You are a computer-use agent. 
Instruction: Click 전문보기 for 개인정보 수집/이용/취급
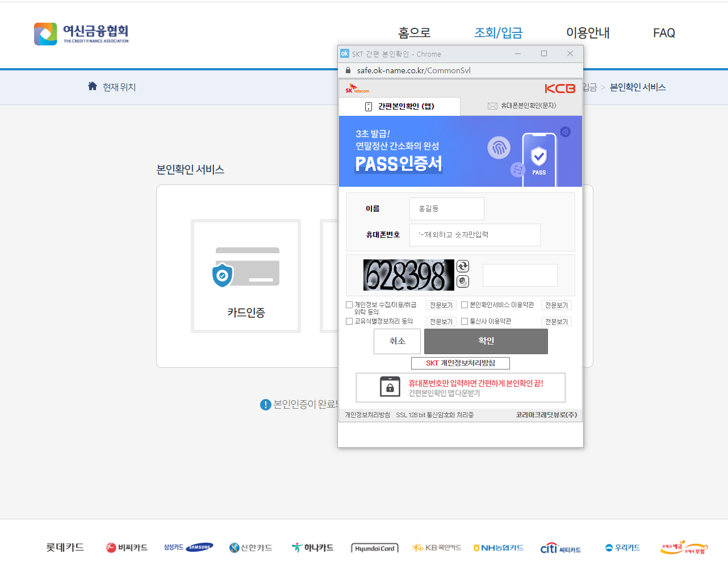pos(441,305)
